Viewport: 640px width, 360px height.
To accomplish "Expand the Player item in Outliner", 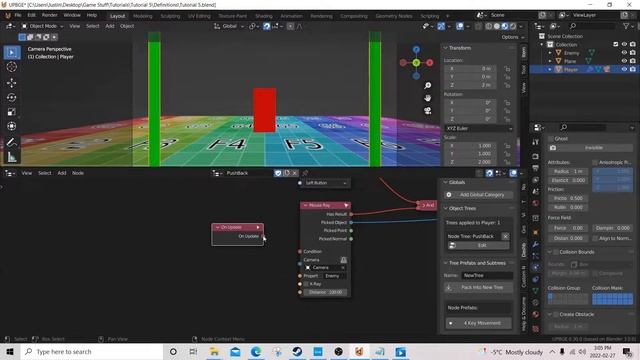I will click(550, 69).
